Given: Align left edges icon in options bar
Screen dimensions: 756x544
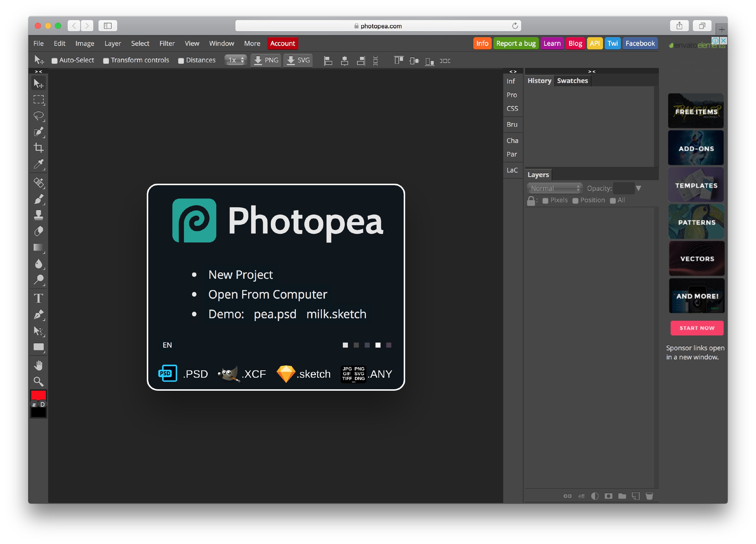Looking at the screenshot, I should pyautogui.click(x=328, y=60).
